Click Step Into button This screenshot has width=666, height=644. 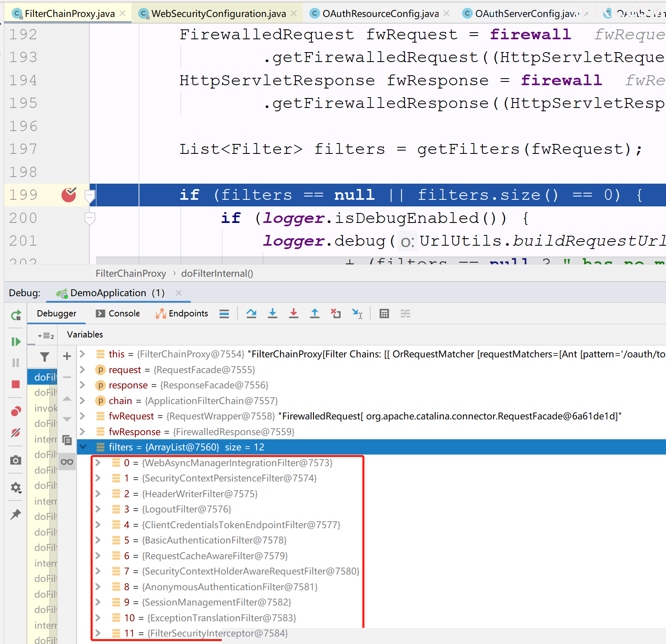point(273,314)
